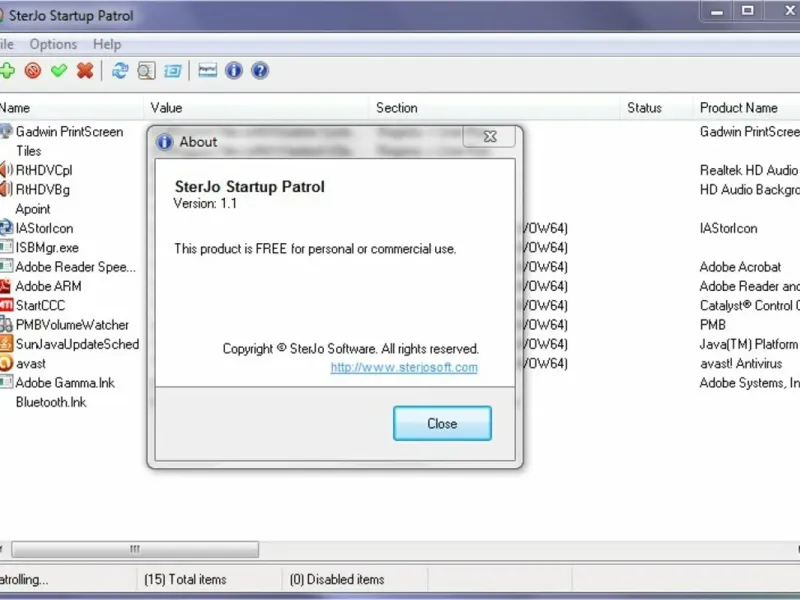Click the green checkmark Enable icon
Screen dimensions: 800x600
tap(59, 70)
